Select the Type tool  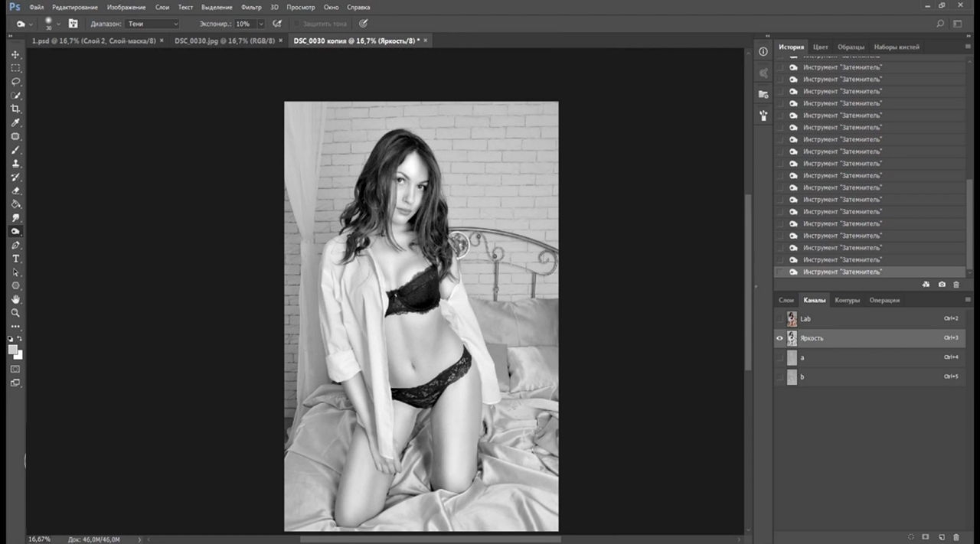coord(15,259)
